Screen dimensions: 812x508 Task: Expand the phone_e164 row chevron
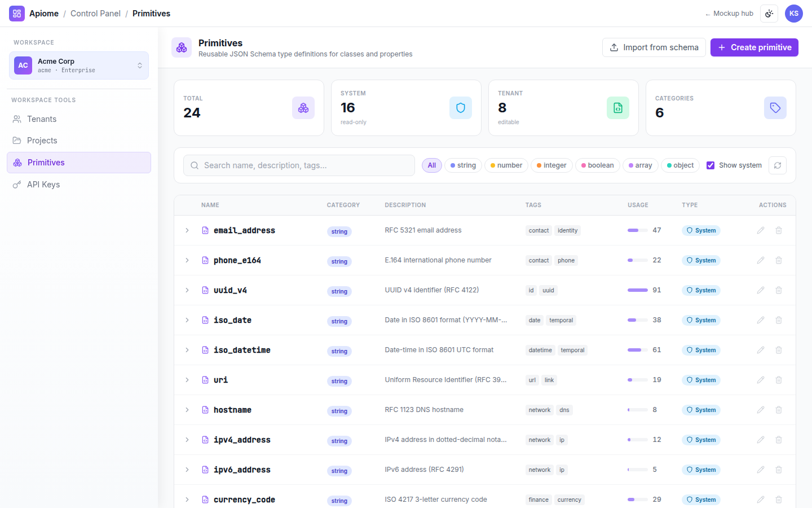pos(187,260)
